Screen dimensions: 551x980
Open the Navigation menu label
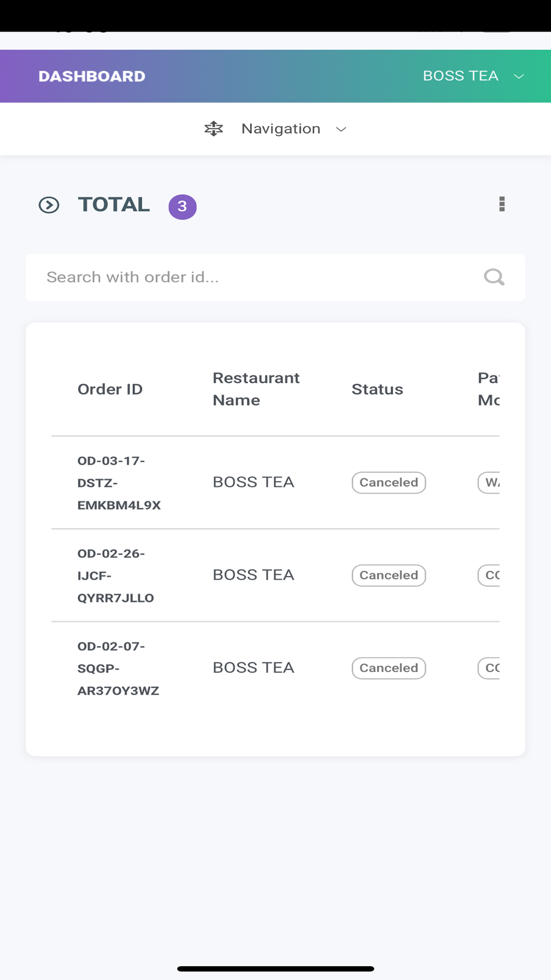pos(281,128)
